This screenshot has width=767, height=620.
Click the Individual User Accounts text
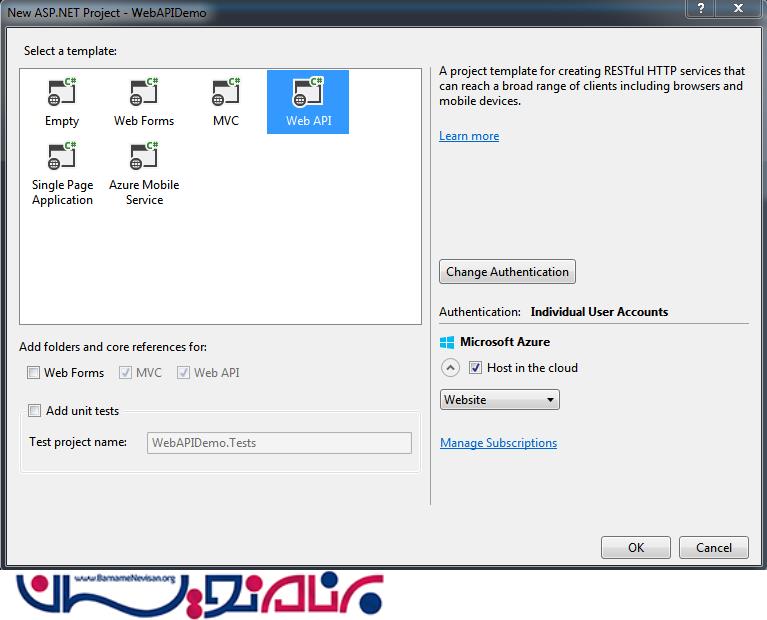(599, 312)
